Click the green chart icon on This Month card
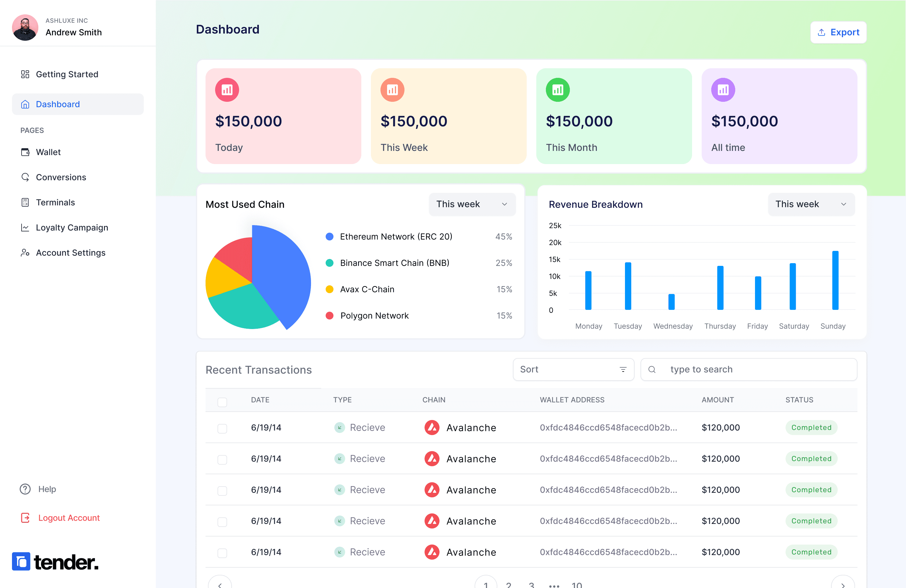Image resolution: width=906 pixels, height=588 pixels. tap(558, 90)
